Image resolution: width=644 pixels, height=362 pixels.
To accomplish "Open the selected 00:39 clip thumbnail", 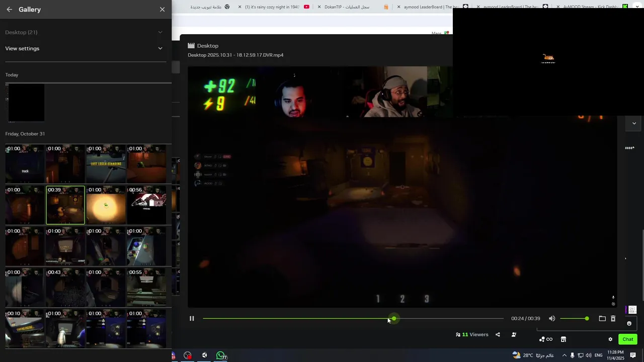I will [65, 205].
